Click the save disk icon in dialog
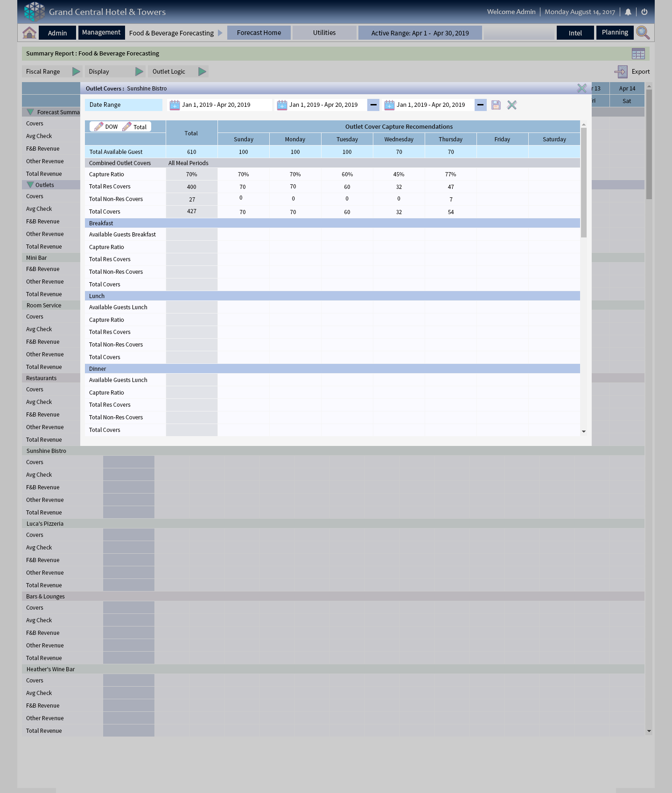 (496, 105)
